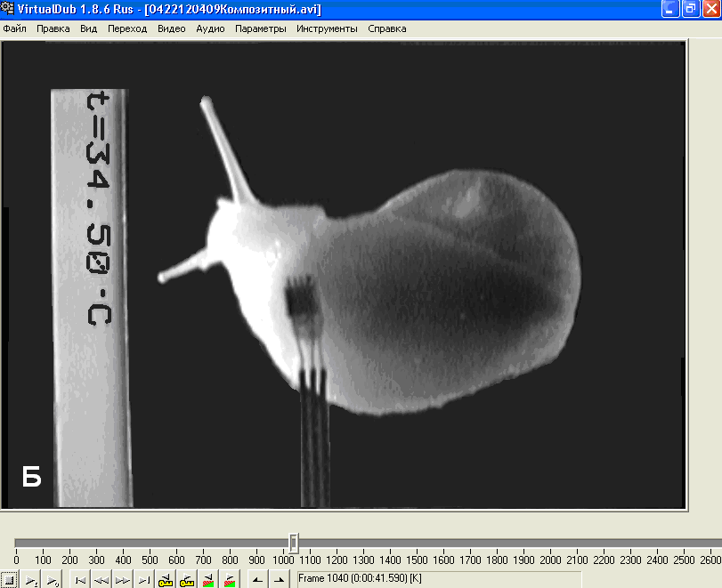This screenshot has height=588, width=722.
Task: Open the Вид menu
Action: [x=88, y=28]
